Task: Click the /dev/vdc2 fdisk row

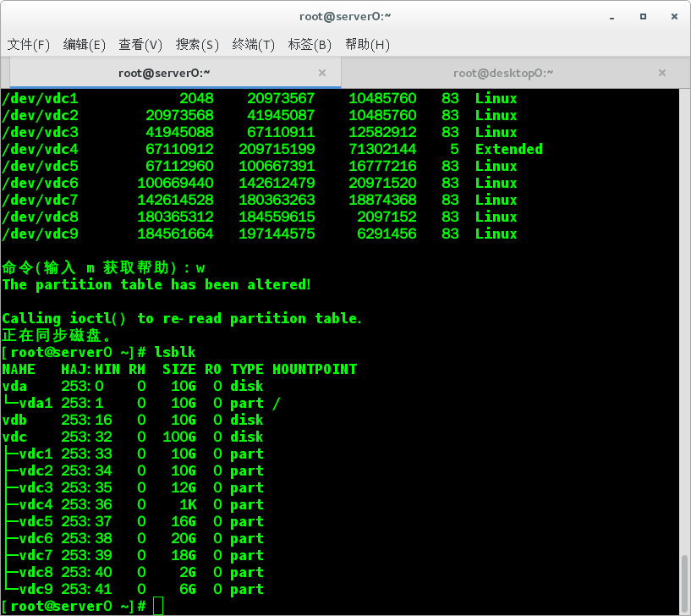Action: click(259, 116)
